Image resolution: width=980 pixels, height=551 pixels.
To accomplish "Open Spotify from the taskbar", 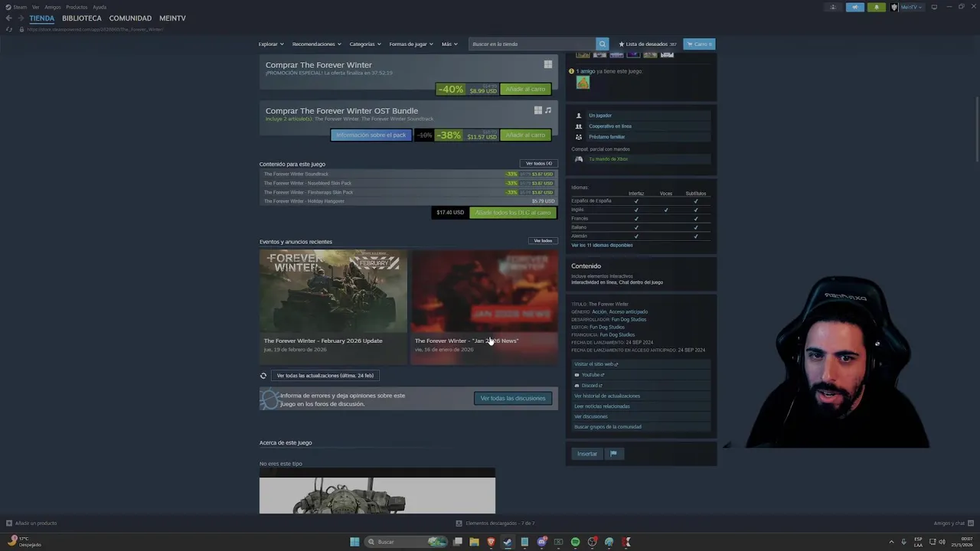I will click(575, 542).
